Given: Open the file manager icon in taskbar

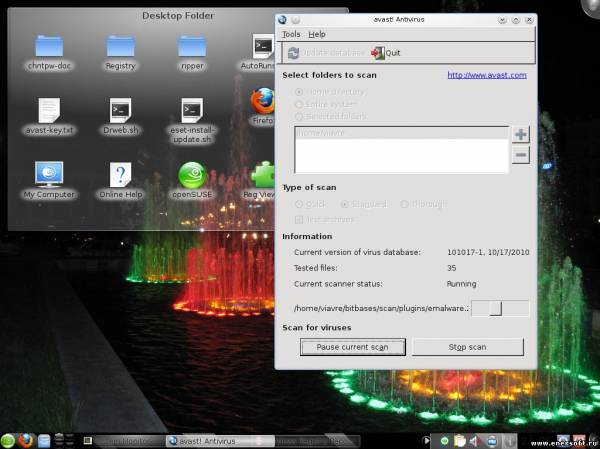Looking at the screenshot, I should click(x=44, y=441).
